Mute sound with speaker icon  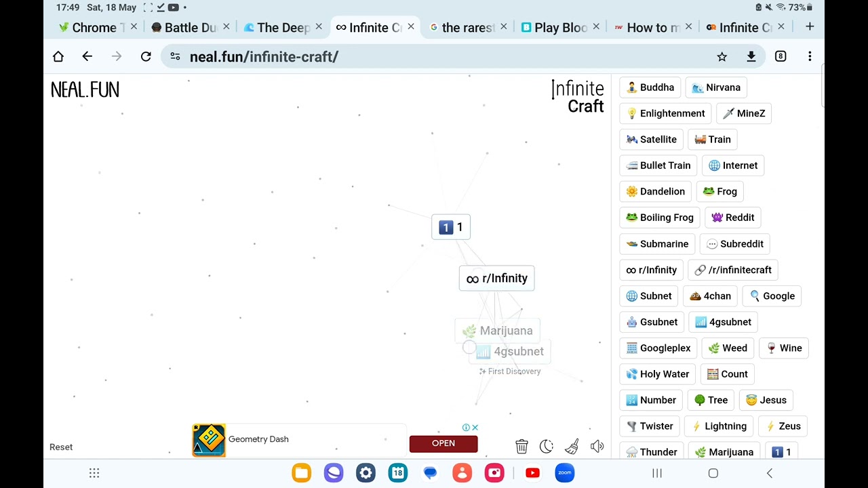point(597,446)
